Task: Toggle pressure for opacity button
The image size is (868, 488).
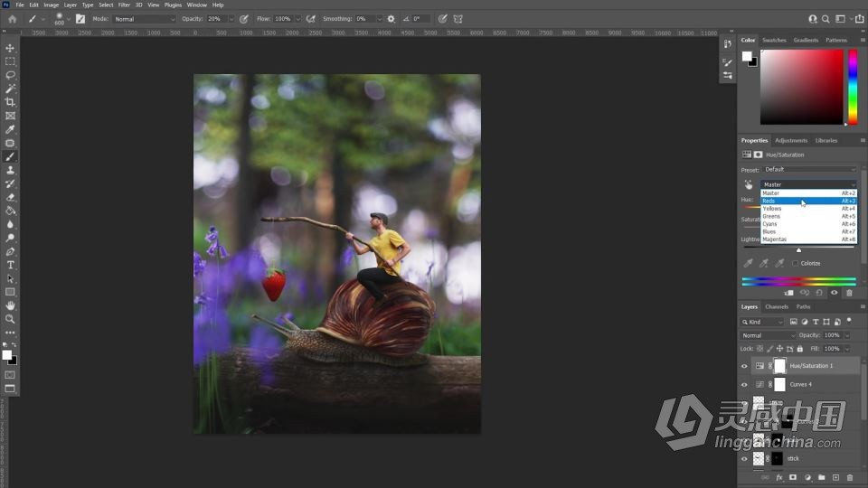Action: [x=243, y=19]
